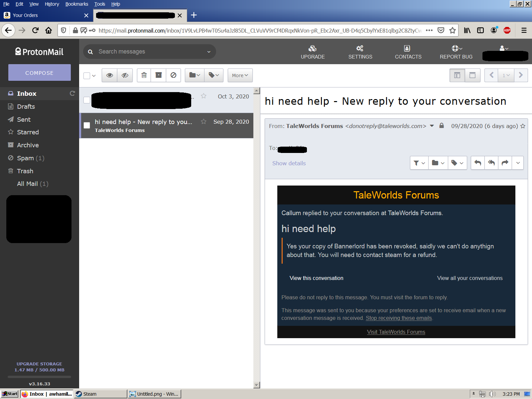
Task: Save to Pocket icon in address bar
Action: 441,30
